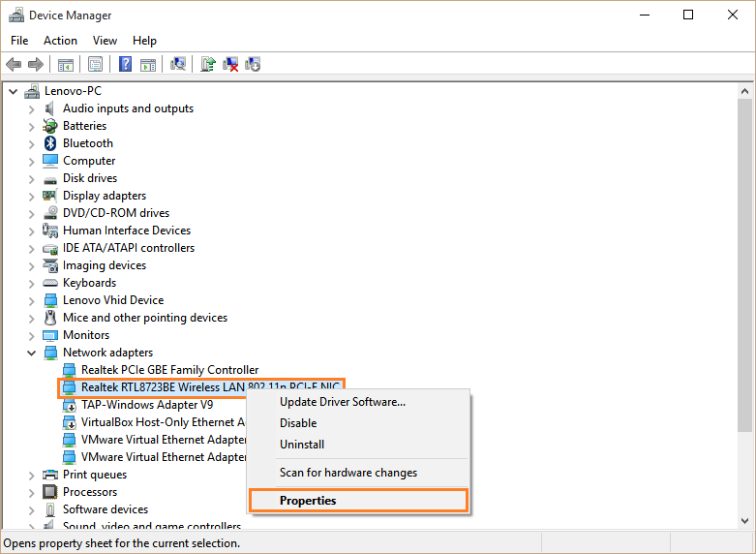Expand the Software devices node
The image size is (756, 554).
pyautogui.click(x=32, y=509)
